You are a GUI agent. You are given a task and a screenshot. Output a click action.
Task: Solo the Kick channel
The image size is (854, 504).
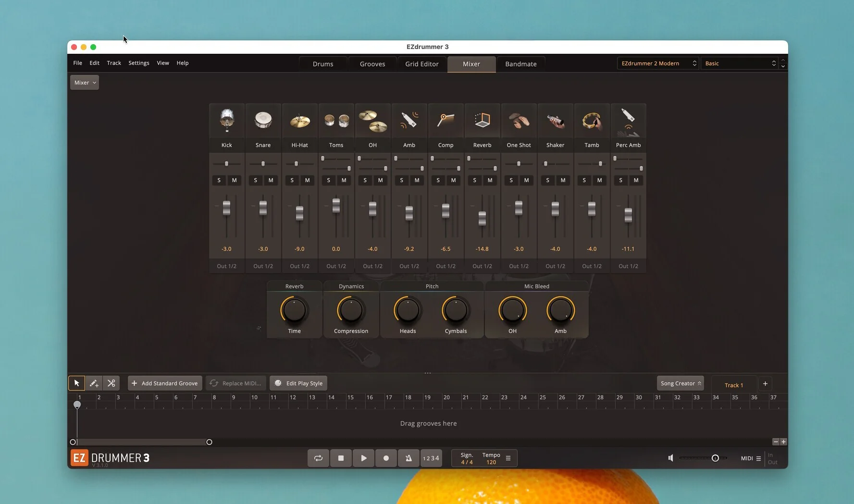pos(219,180)
